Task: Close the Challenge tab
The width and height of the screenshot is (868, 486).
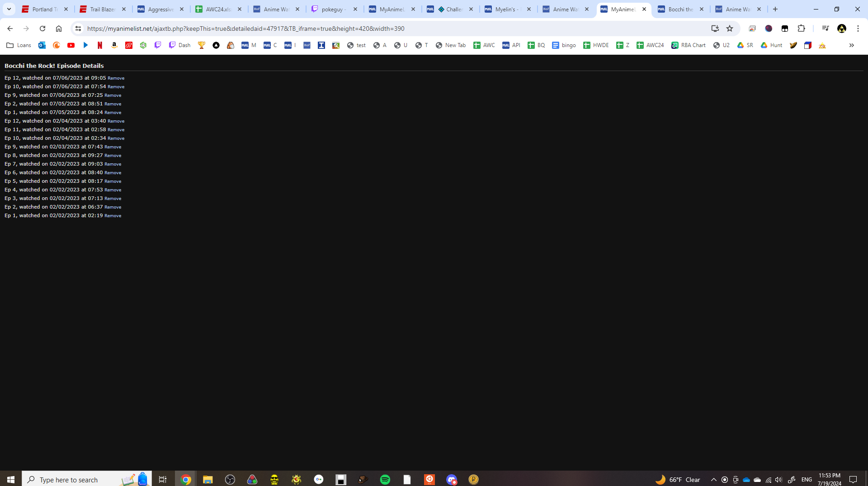Action: point(471,9)
